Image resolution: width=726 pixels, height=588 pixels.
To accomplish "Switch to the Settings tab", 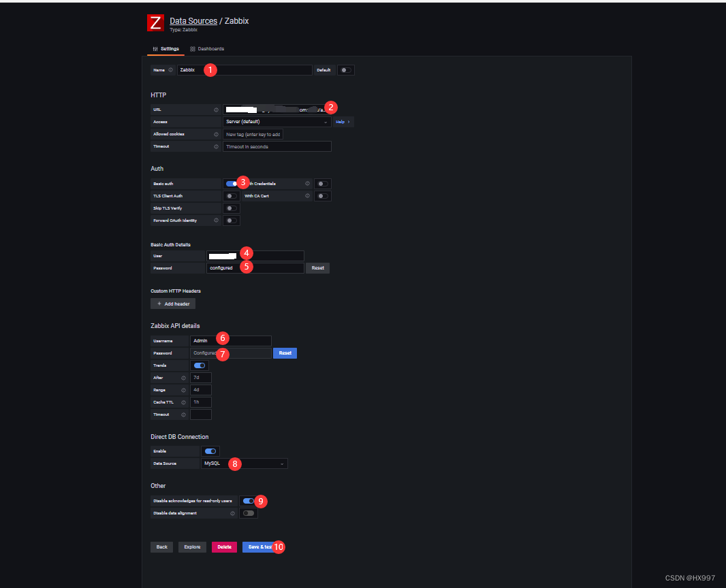I will 165,48.
